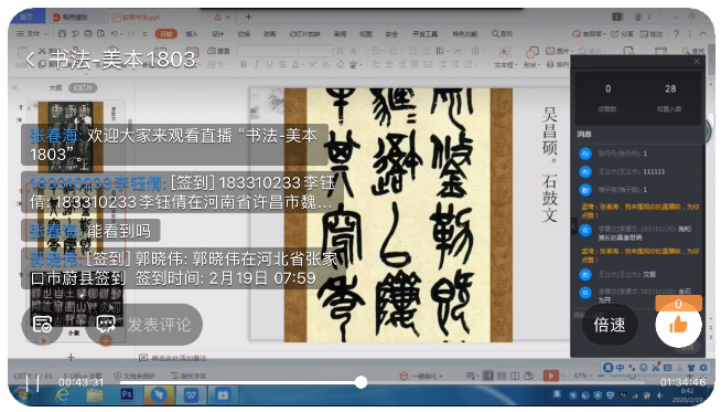Click the undo arrow icon
Image resolution: width=722 pixels, height=412 pixels.
click(114, 34)
